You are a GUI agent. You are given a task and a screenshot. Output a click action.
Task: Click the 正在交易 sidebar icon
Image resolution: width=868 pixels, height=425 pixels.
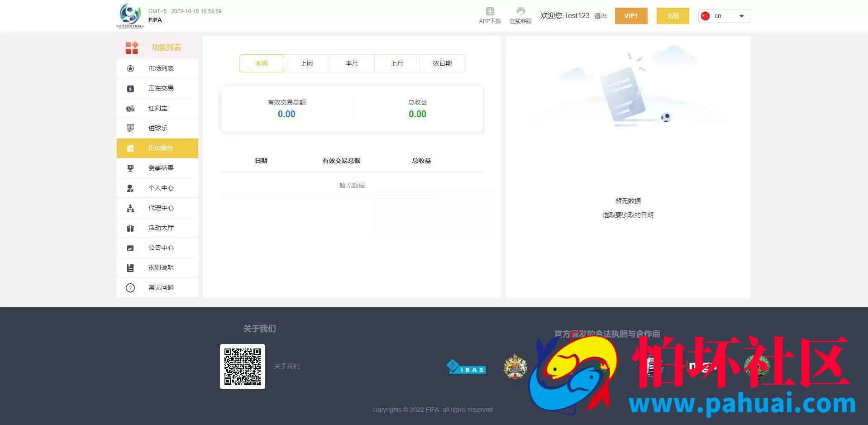tap(130, 89)
